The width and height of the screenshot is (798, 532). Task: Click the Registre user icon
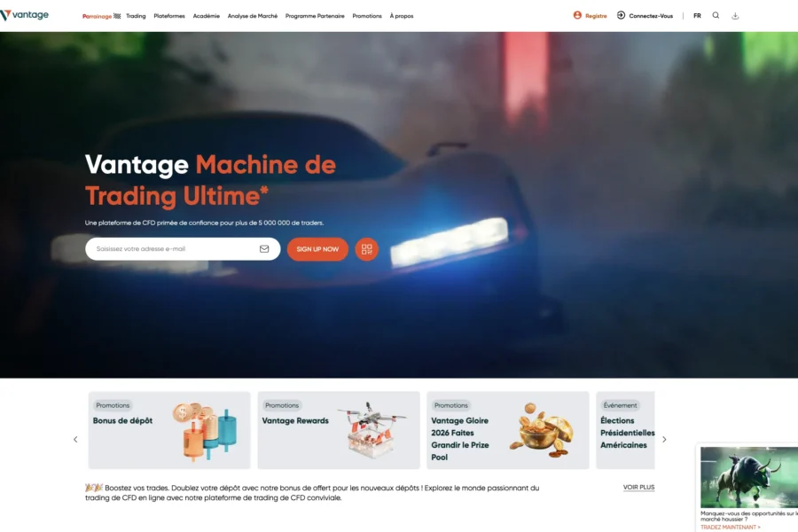[577, 15]
